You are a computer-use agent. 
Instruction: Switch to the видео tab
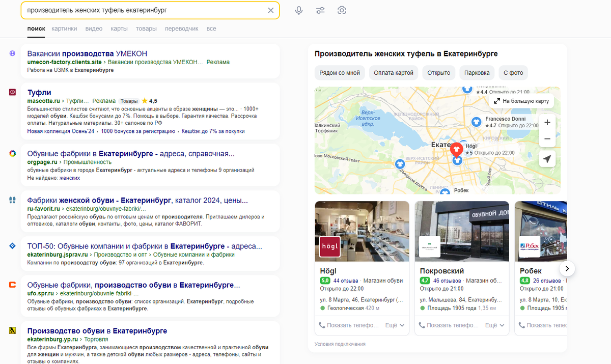94,29
